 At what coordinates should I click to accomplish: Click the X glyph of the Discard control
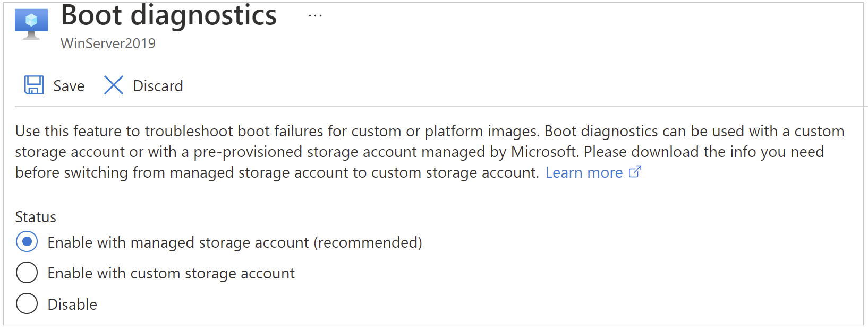(x=113, y=85)
